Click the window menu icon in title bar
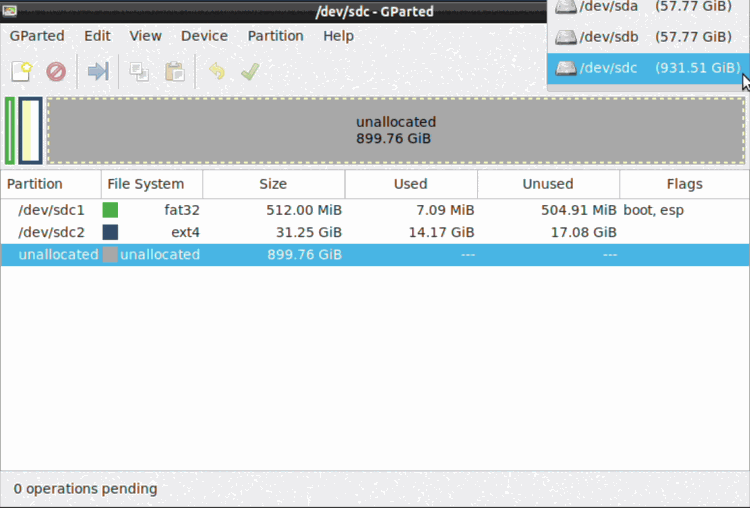The height and width of the screenshot is (508, 750). coord(11,11)
